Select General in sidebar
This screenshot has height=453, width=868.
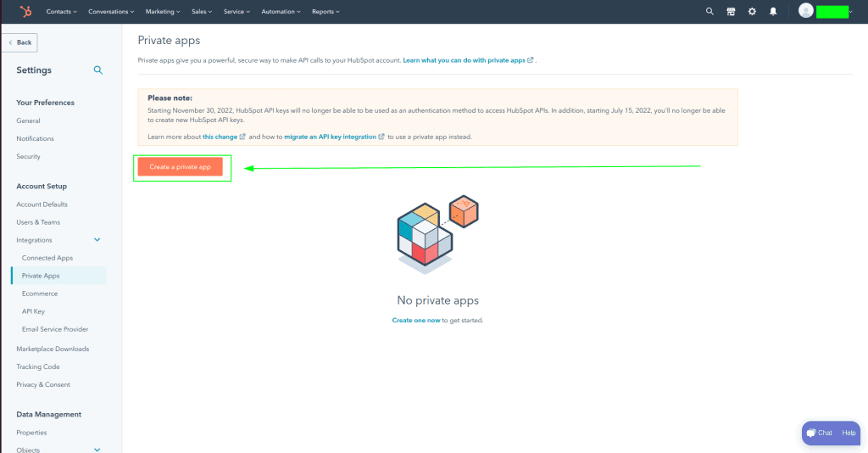(x=28, y=120)
